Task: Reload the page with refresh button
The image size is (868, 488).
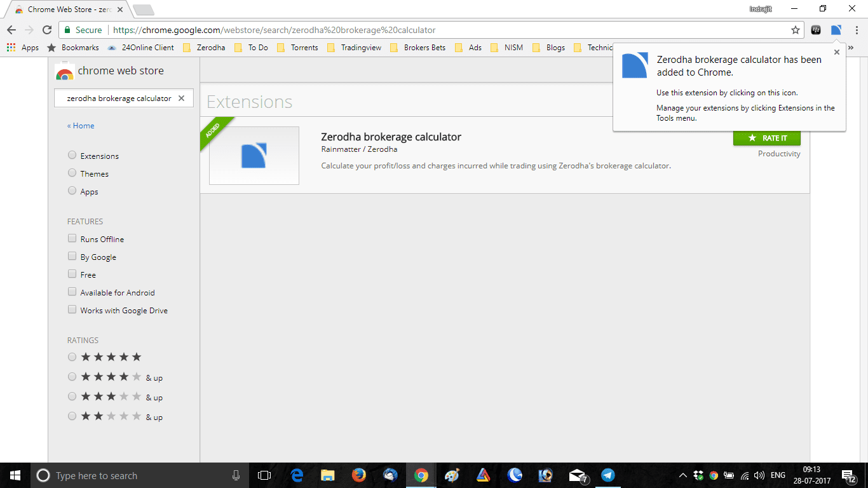Action: (46, 30)
